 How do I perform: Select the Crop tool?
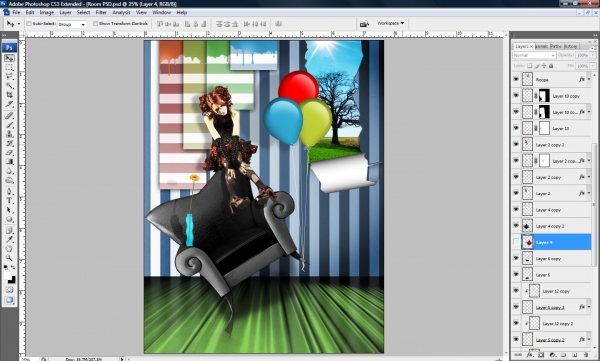click(9, 95)
